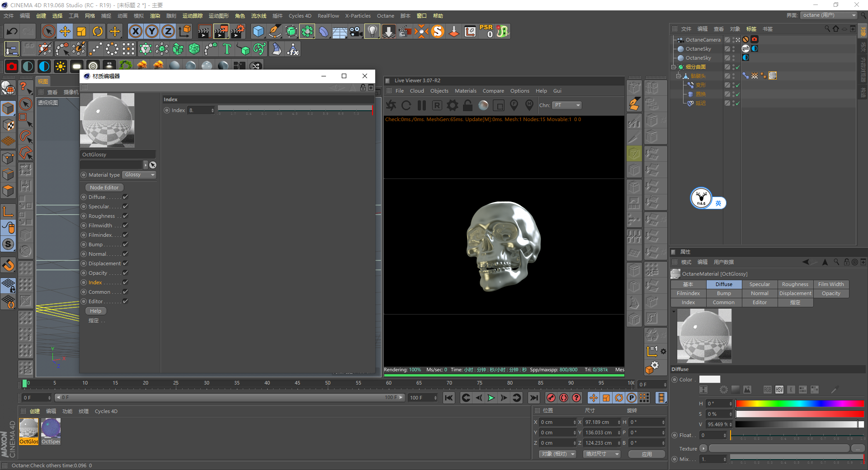The image size is (868, 470).
Task: Open the RealFlow menu
Action: pos(328,16)
